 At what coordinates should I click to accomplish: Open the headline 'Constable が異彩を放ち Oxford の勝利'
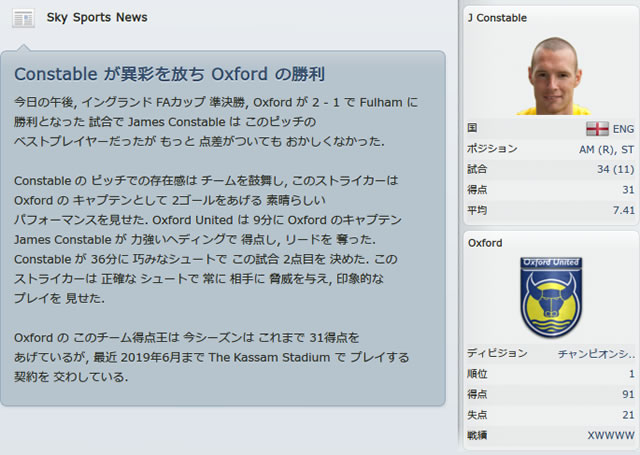click(x=169, y=74)
